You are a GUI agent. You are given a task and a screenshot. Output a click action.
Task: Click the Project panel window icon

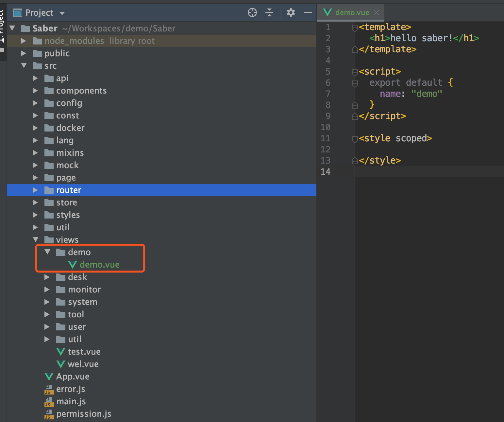17,13
